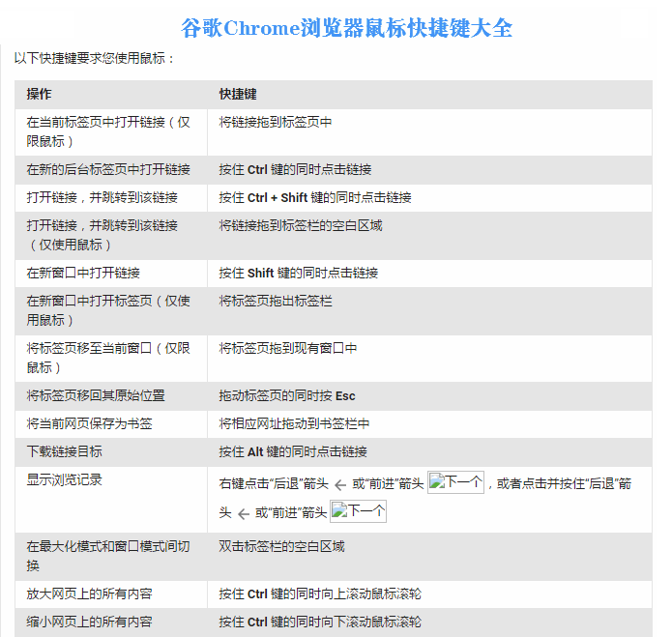The height and width of the screenshot is (637, 672).
Task: Click the cell 在当前标签页中打开链接（仅限鼠标）
Action: coord(111,131)
